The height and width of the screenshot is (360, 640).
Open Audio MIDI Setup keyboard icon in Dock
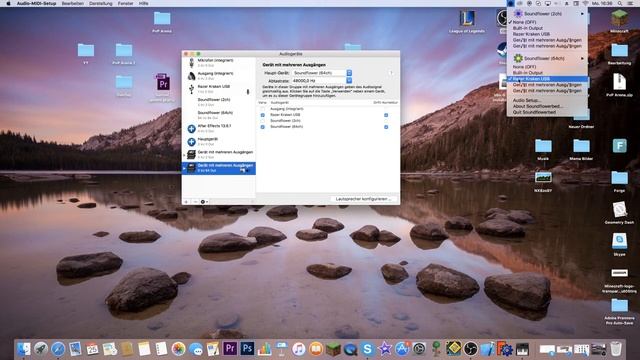[522, 349]
